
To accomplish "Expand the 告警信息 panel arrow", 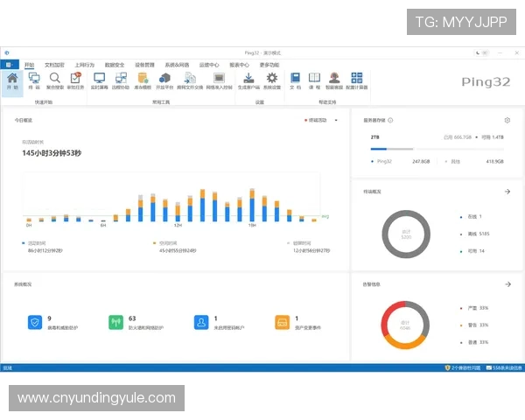I will click(x=507, y=284).
